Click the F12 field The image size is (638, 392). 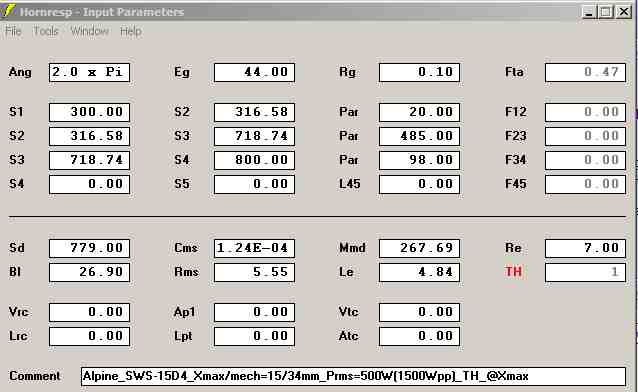coord(585,112)
